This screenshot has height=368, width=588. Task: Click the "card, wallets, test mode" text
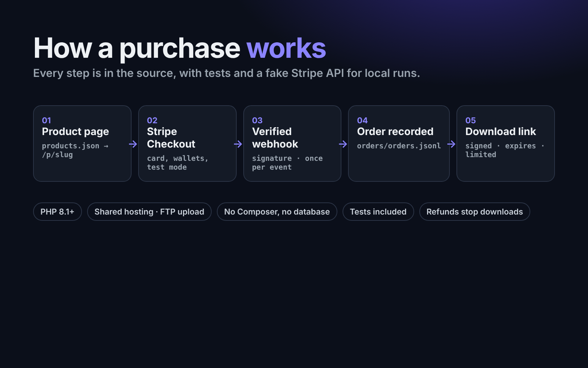(178, 163)
